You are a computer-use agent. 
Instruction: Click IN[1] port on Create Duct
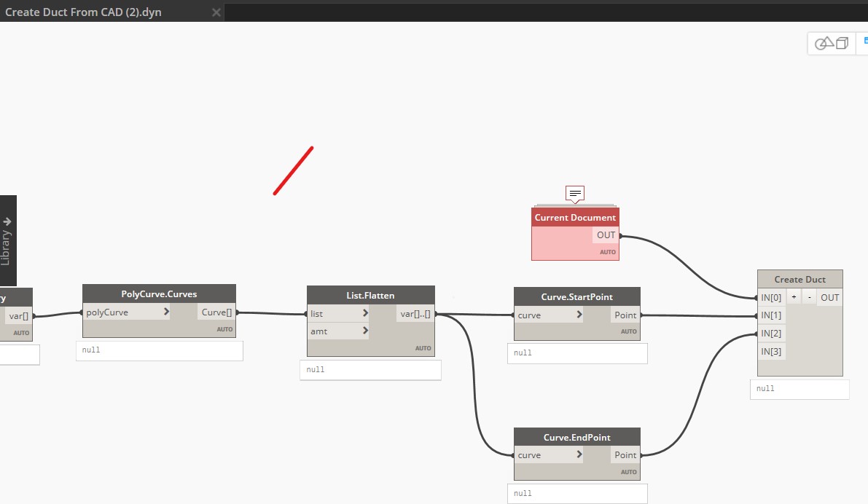(x=771, y=315)
